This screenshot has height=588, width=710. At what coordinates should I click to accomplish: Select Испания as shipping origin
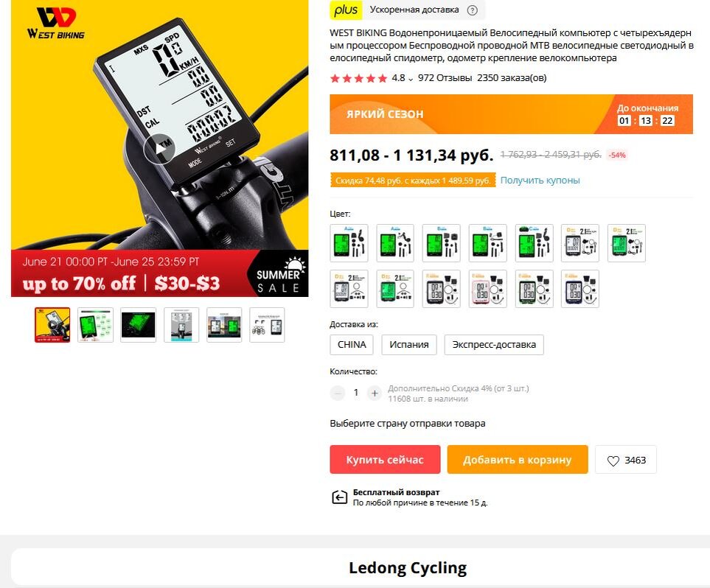tap(409, 344)
